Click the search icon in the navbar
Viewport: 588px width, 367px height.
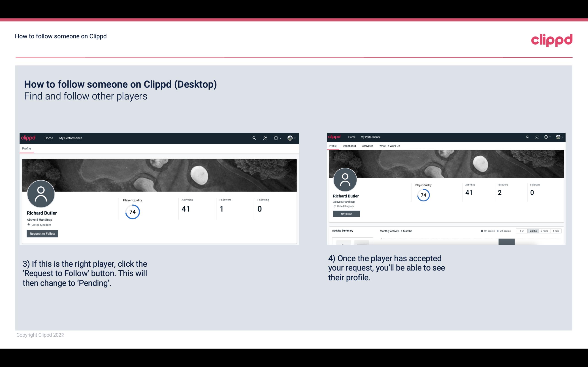coord(253,138)
